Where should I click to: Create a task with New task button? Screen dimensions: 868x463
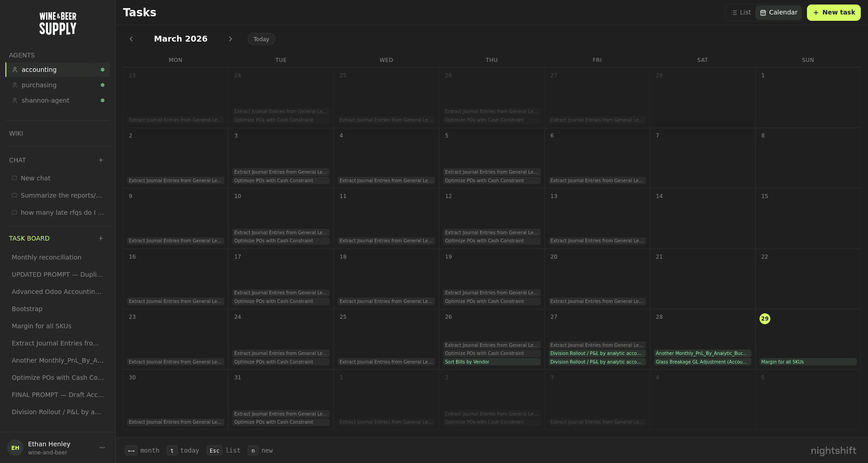[x=834, y=12]
